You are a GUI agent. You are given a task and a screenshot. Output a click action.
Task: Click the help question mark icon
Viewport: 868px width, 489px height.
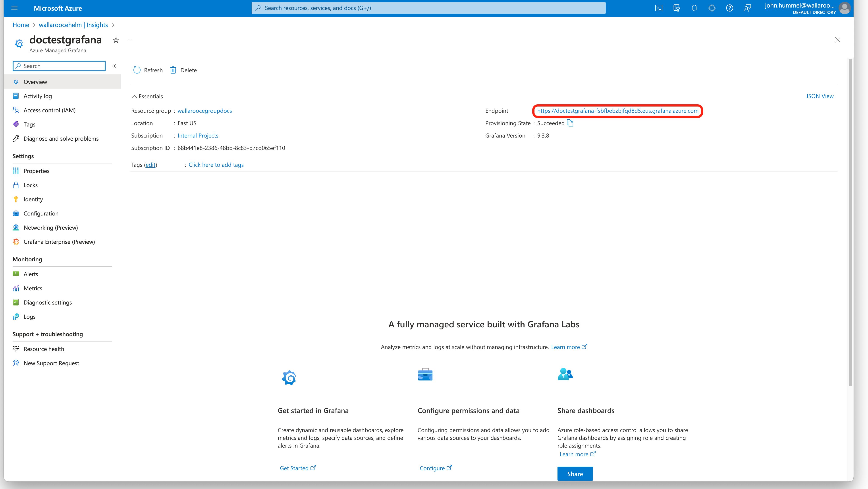[729, 8]
